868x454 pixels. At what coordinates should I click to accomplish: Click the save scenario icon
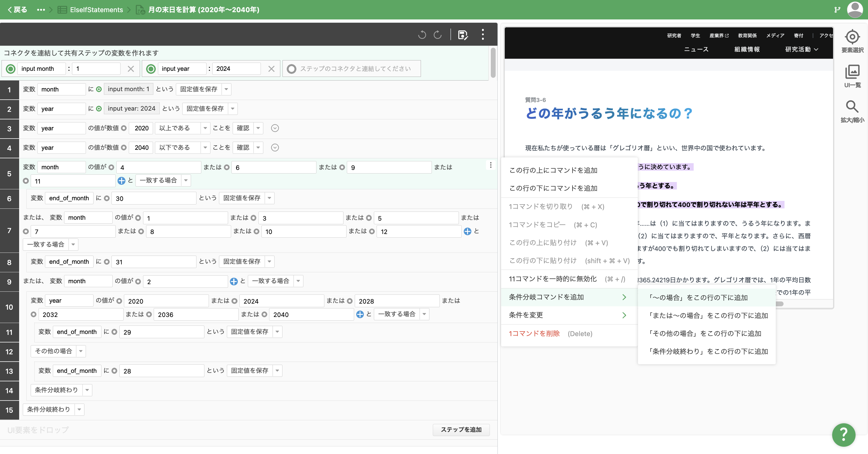pos(463,35)
